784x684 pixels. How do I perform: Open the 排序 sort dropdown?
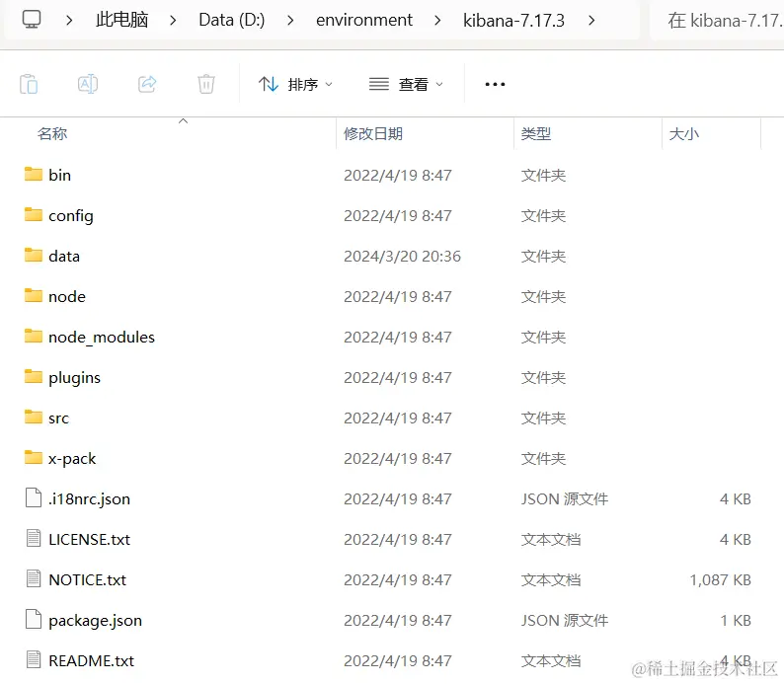tap(295, 84)
